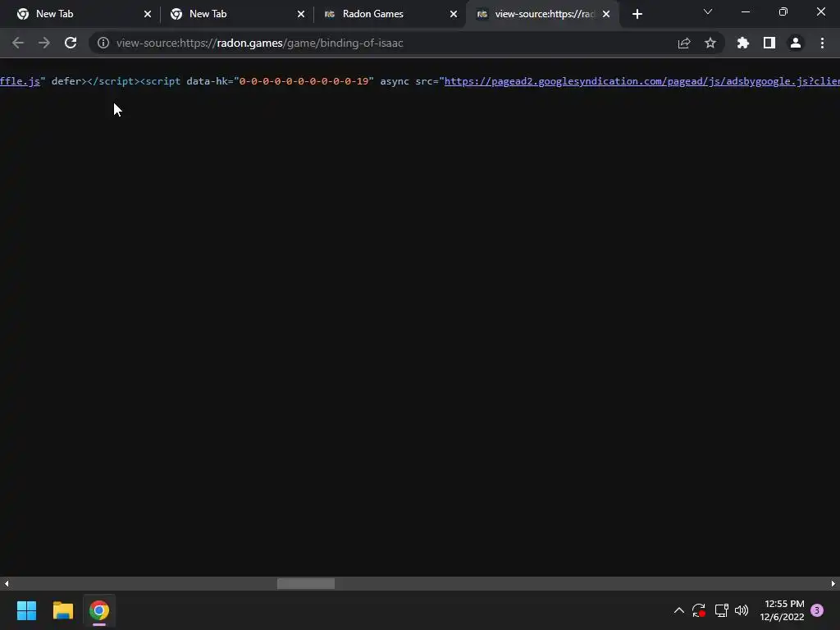
Task: Open the volume speaker icon
Action: coord(742,610)
